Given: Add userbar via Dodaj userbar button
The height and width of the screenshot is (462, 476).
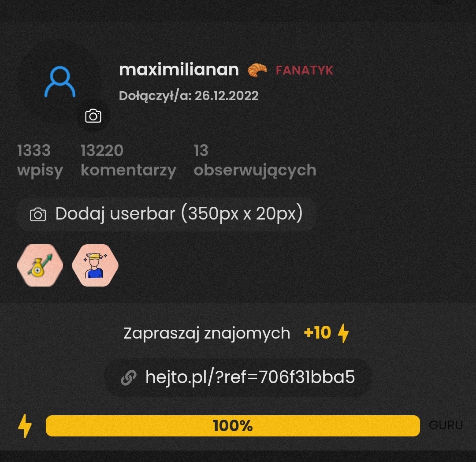Looking at the screenshot, I should [167, 214].
